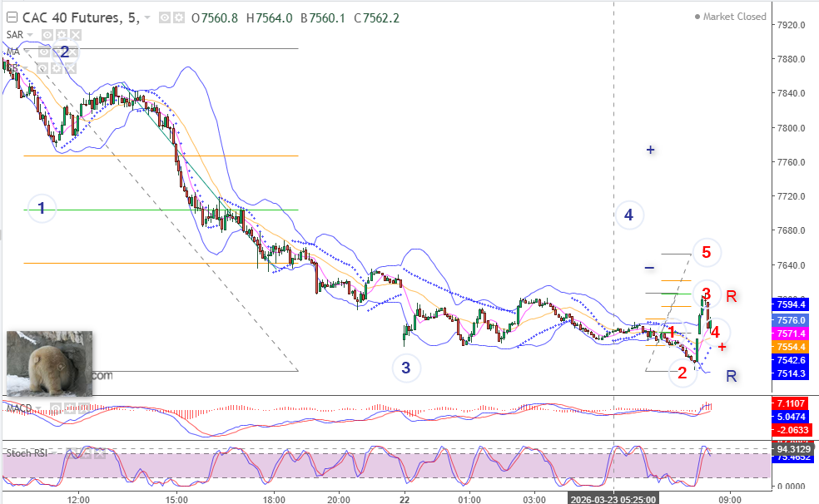Hide the BB indicator with its eye icon
819x504 pixels.
click(42, 68)
